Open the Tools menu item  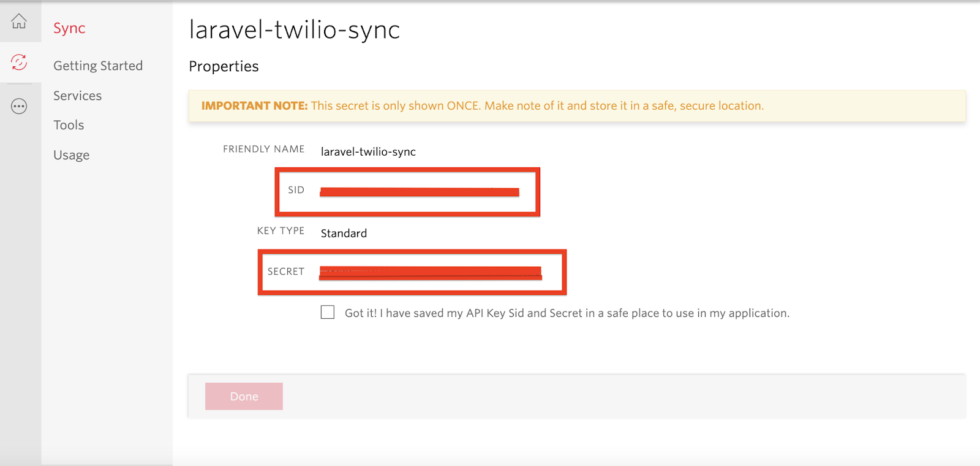(69, 125)
